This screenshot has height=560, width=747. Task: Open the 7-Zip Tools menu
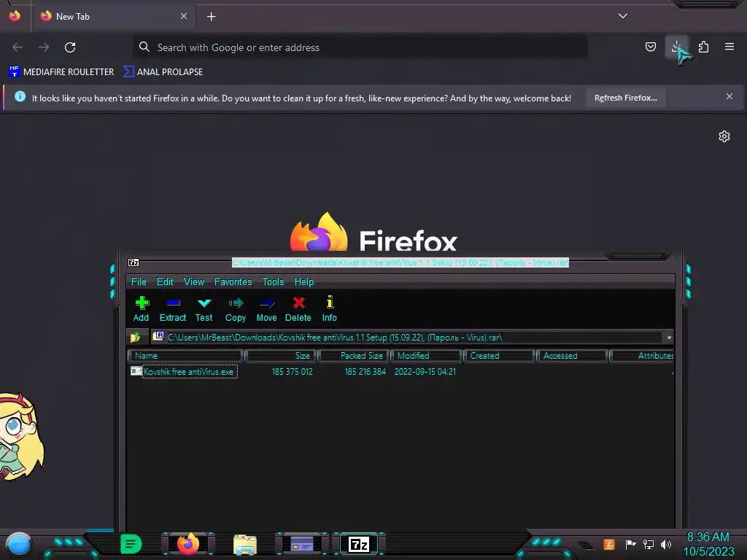tap(273, 282)
